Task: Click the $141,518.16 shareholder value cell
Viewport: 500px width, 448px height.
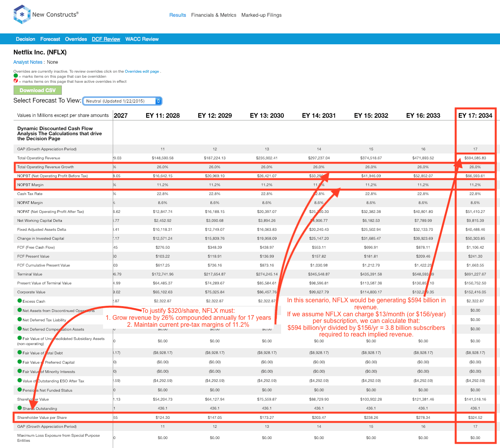Action: coord(475,399)
